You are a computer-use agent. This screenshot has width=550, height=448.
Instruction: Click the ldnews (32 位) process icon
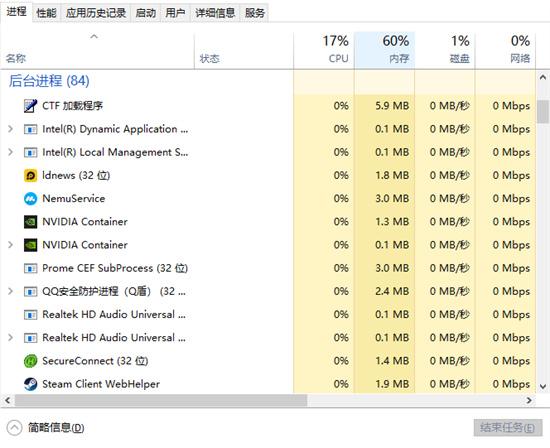pos(30,175)
